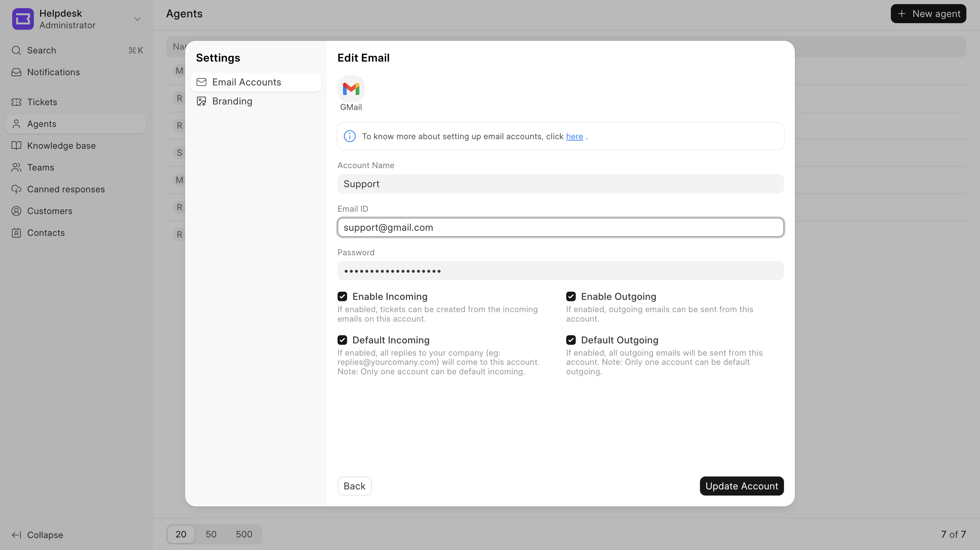
Task: Open Customers page
Action: point(76,211)
